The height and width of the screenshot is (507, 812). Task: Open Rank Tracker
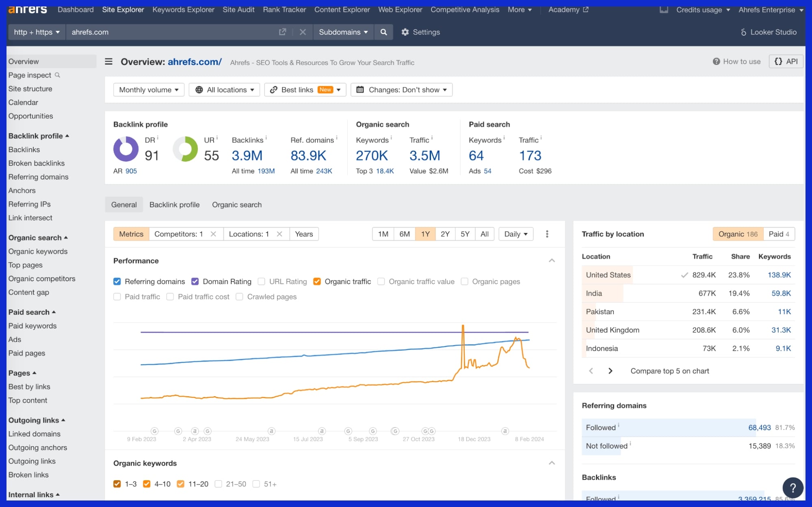coord(284,9)
